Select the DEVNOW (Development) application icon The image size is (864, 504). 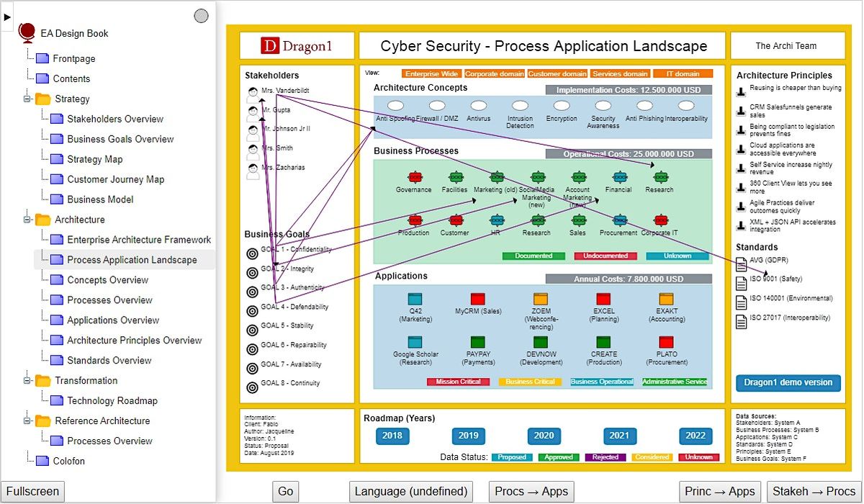coord(540,343)
